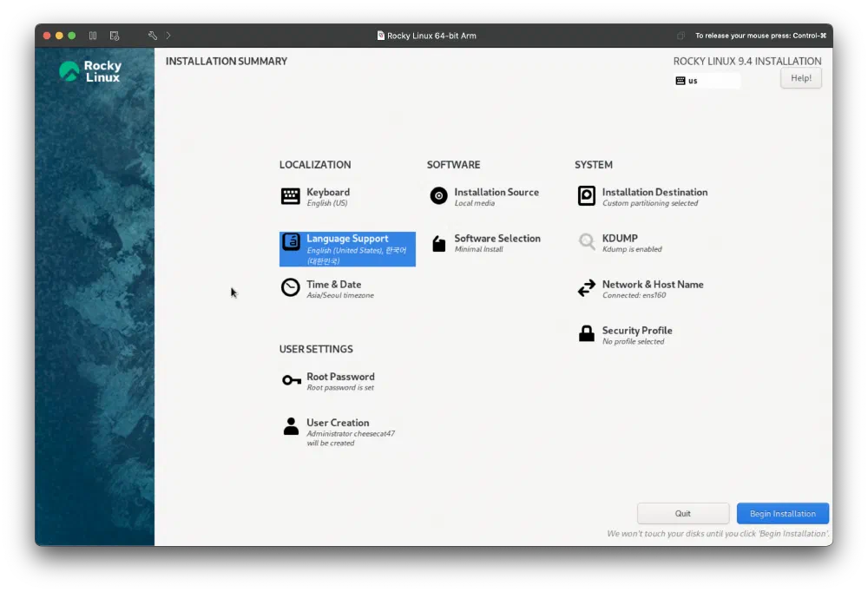Viewport: 868px width, 592px height.
Task: Suspend the VM with the pause icon
Action: coord(92,36)
